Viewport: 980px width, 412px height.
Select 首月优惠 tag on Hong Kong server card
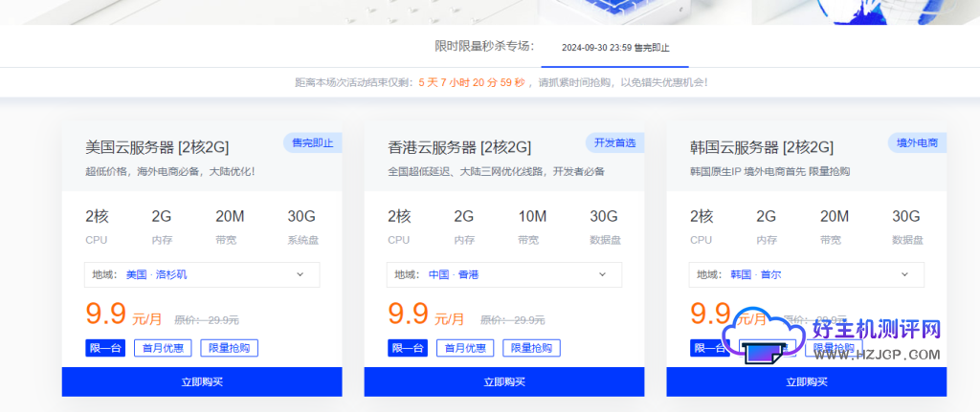click(465, 348)
